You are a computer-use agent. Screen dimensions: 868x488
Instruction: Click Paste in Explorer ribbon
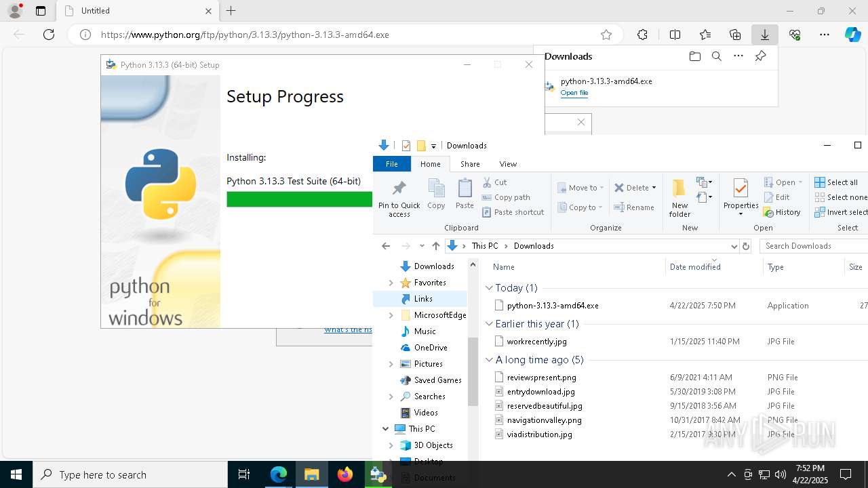(x=465, y=194)
